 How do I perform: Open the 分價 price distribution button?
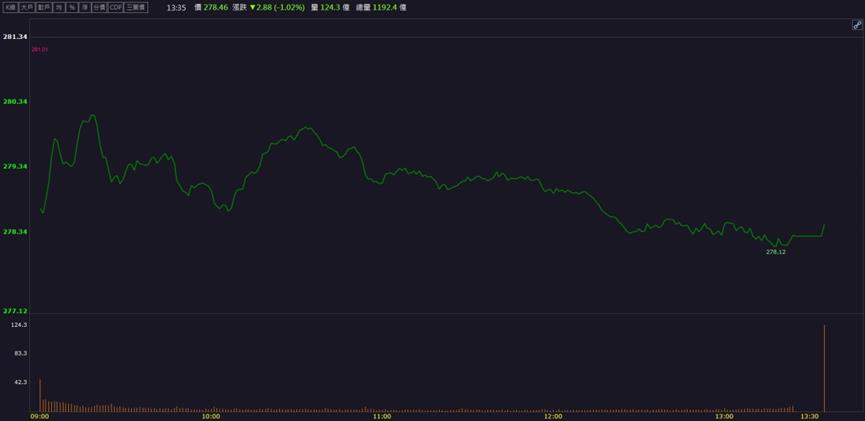click(99, 8)
